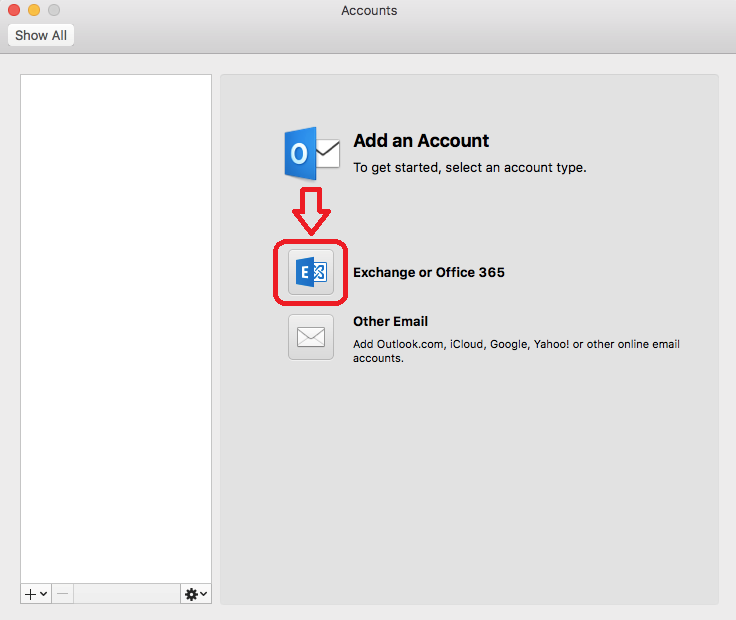The image size is (736, 620).
Task: Click the Show All button
Action: 41,35
